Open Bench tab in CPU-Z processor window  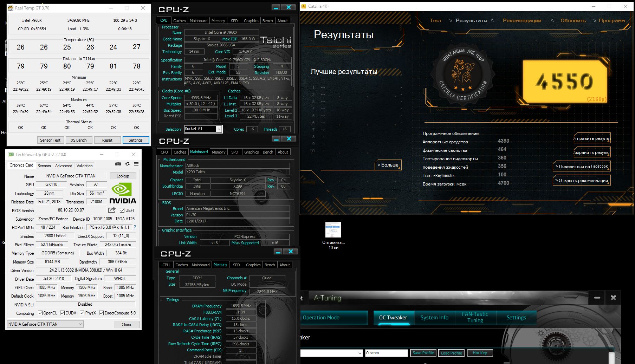pyautogui.click(x=267, y=21)
